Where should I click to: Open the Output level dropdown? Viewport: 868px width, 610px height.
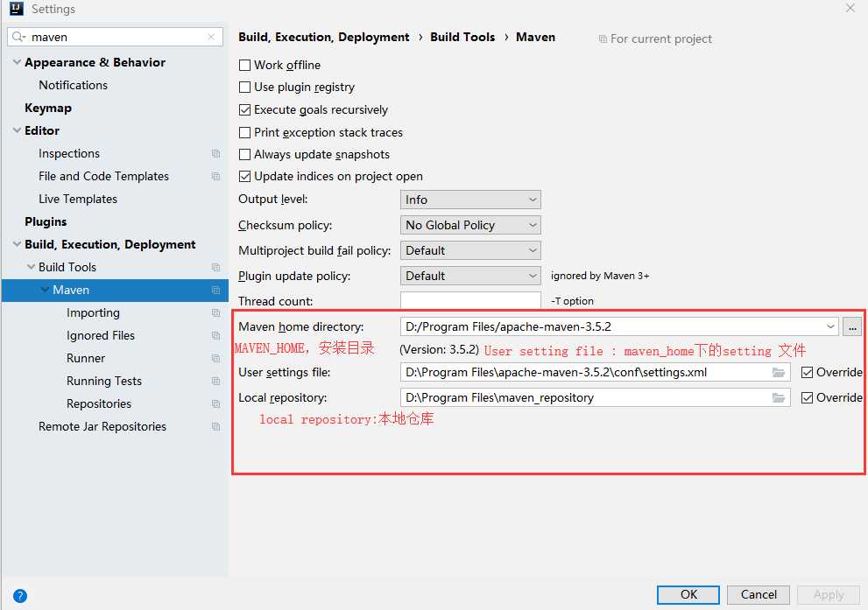470,200
